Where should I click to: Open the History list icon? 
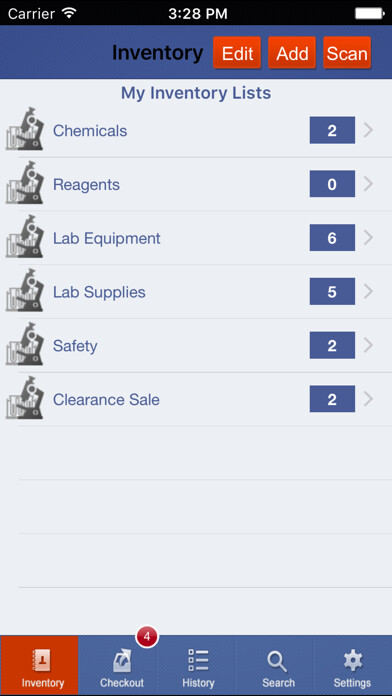tap(198, 660)
